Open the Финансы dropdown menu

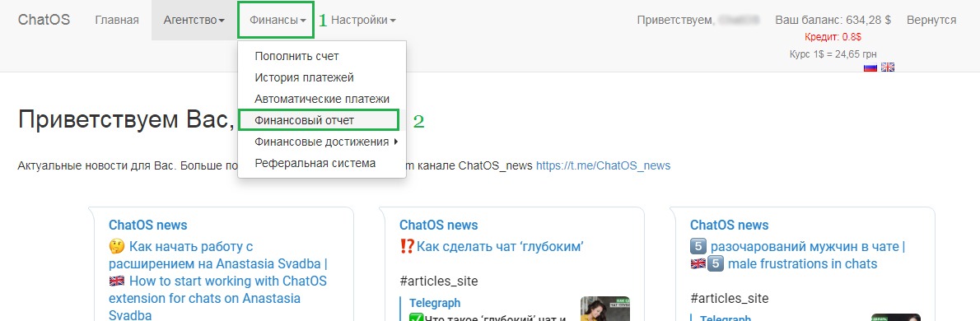[278, 20]
